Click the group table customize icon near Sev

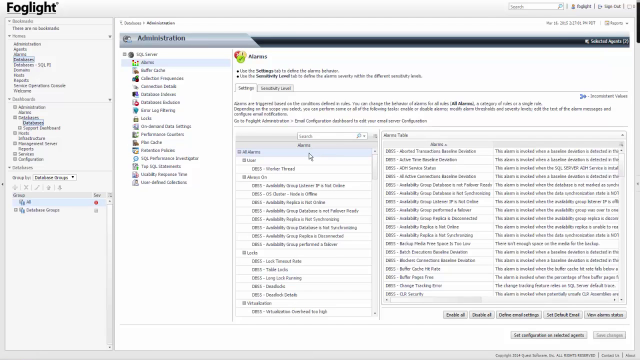pos(109,195)
